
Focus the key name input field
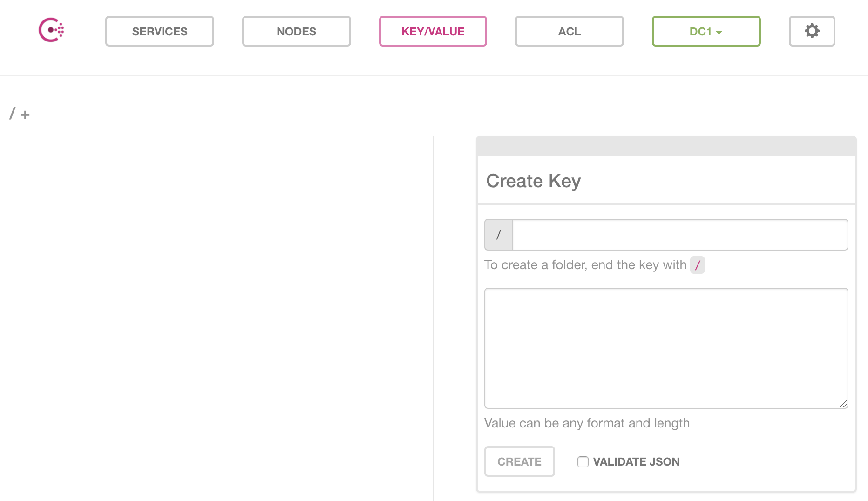point(680,235)
